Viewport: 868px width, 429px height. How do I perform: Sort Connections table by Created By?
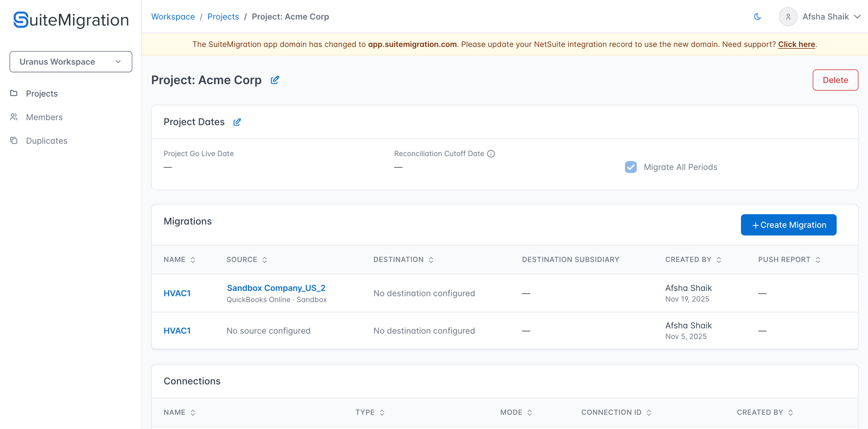click(790, 413)
